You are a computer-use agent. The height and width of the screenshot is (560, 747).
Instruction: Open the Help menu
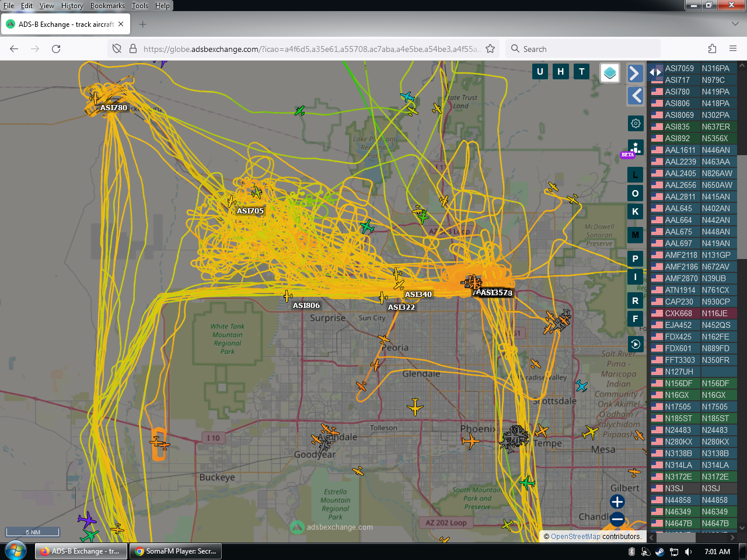pyautogui.click(x=162, y=6)
